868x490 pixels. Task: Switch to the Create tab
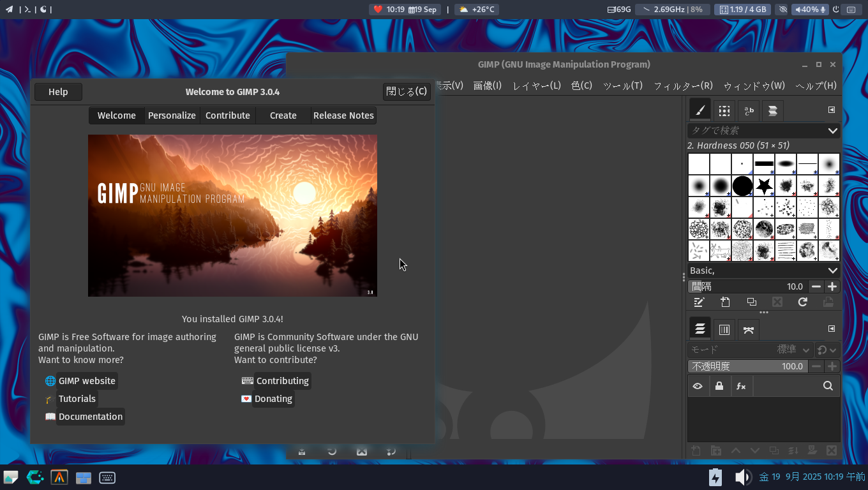283,115
